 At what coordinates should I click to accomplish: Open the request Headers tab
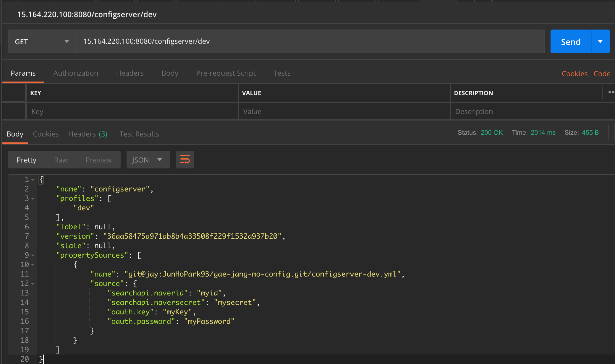(130, 73)
